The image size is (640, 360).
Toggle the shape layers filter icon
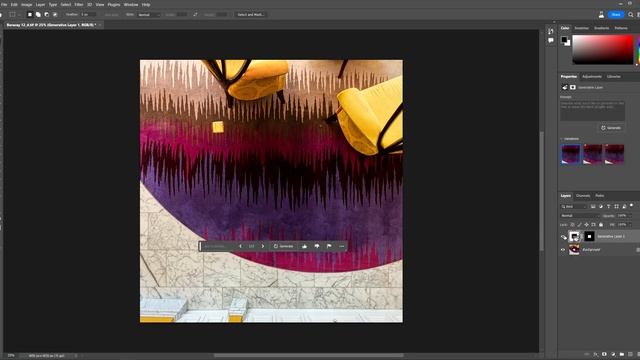[x=616, y=207]
